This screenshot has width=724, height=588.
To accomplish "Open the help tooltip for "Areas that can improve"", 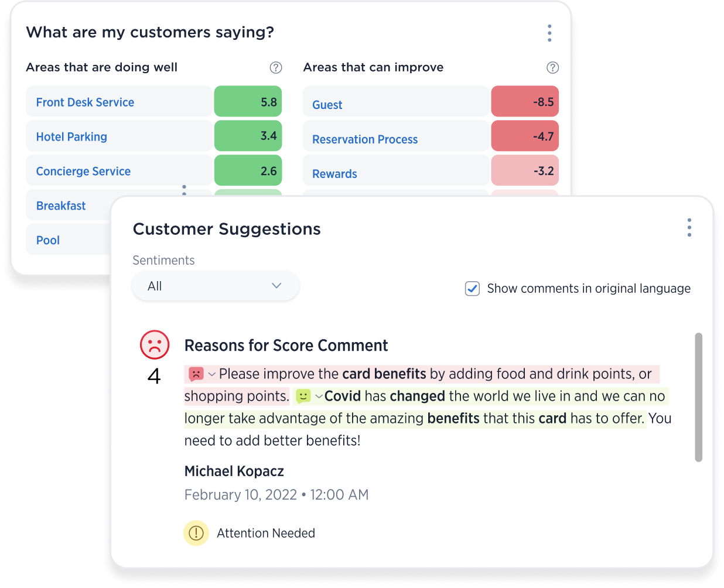I will (x=552, y=68).
